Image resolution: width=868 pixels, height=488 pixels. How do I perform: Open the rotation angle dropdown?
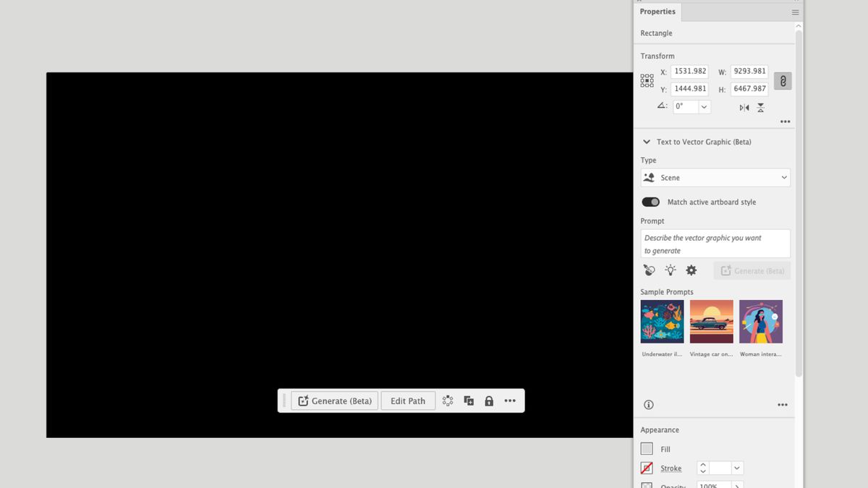pos(705,106)
